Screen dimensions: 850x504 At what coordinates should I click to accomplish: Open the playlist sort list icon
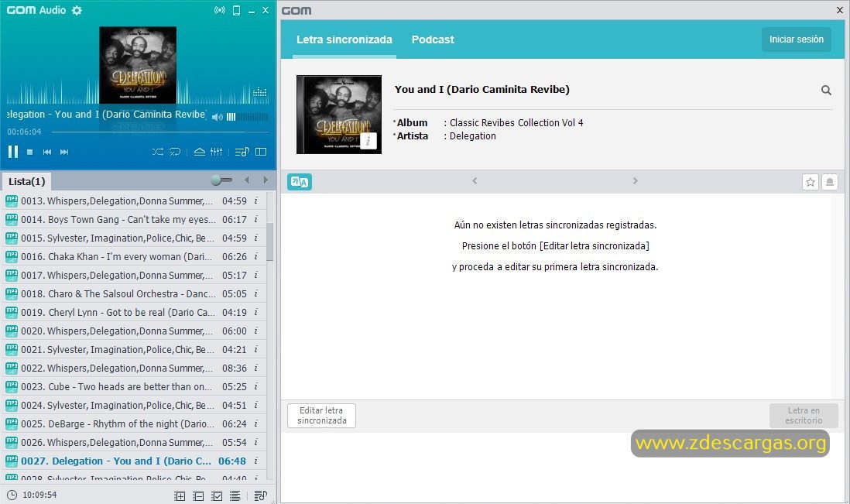235,495
